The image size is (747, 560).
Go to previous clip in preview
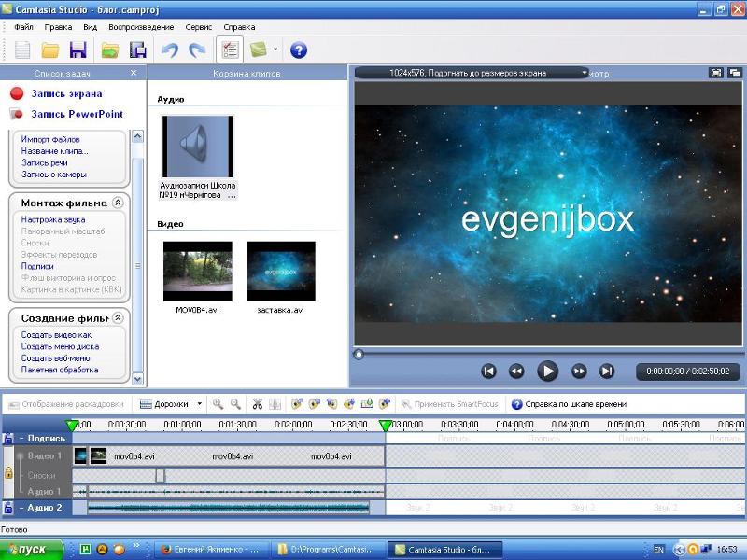(x=488, y=371)
